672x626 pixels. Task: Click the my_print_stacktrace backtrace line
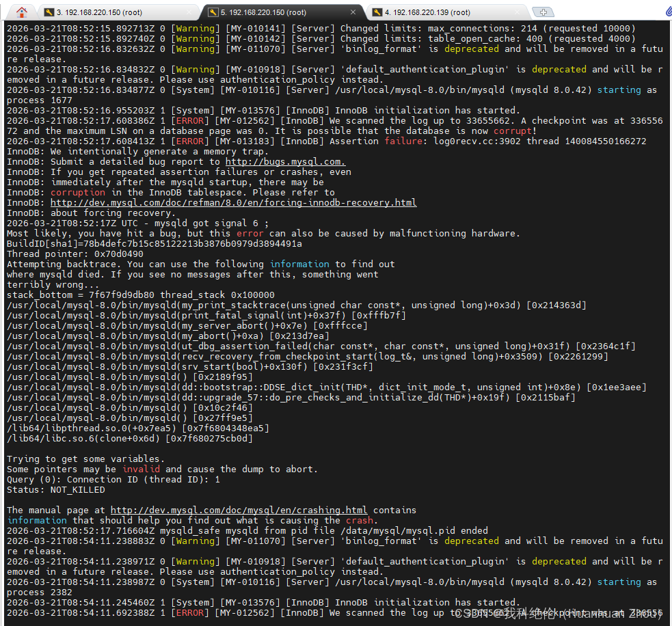[296, 305]
